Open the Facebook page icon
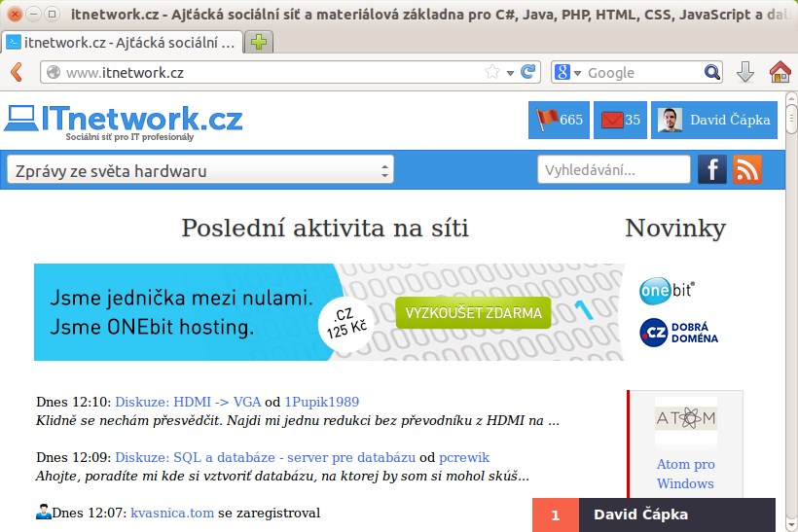 (x=712, y=169)
